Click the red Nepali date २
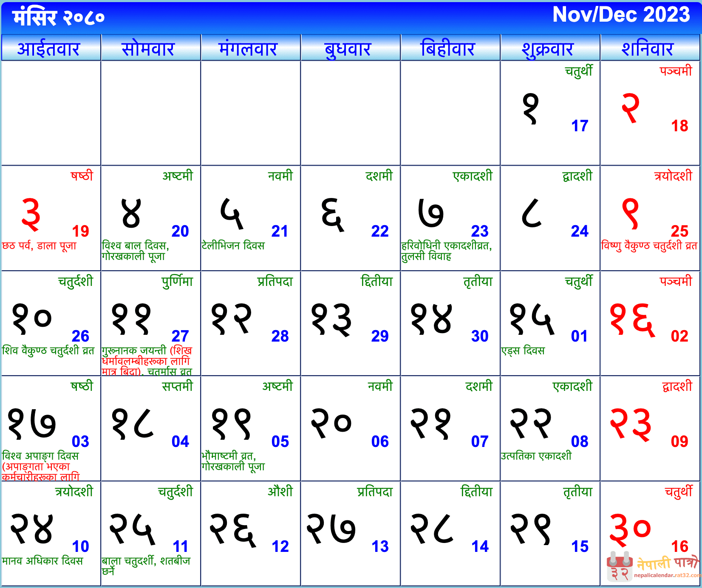This screenshot has height=588, width=702. point(631,109)
